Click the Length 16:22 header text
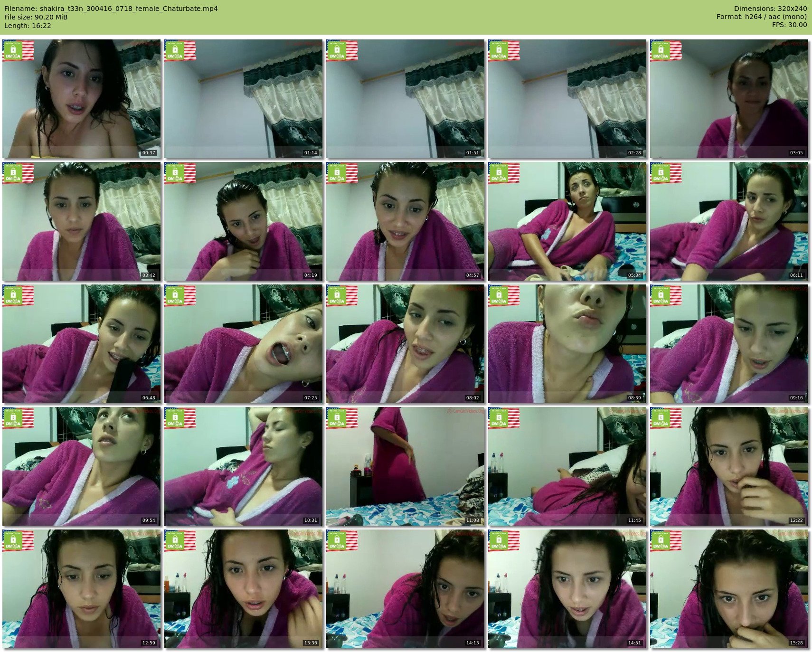812x652 pixels. click(x=28, y=26)
